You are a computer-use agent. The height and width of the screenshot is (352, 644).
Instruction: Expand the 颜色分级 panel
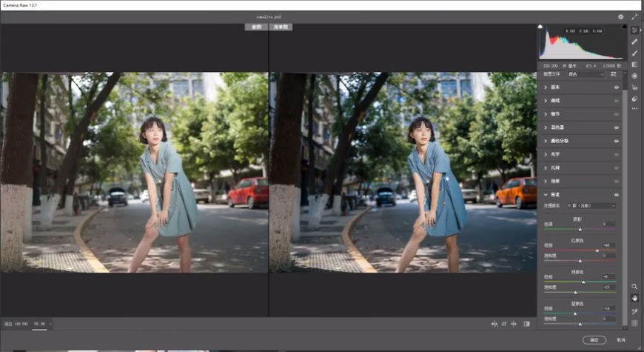pos(546,141)
